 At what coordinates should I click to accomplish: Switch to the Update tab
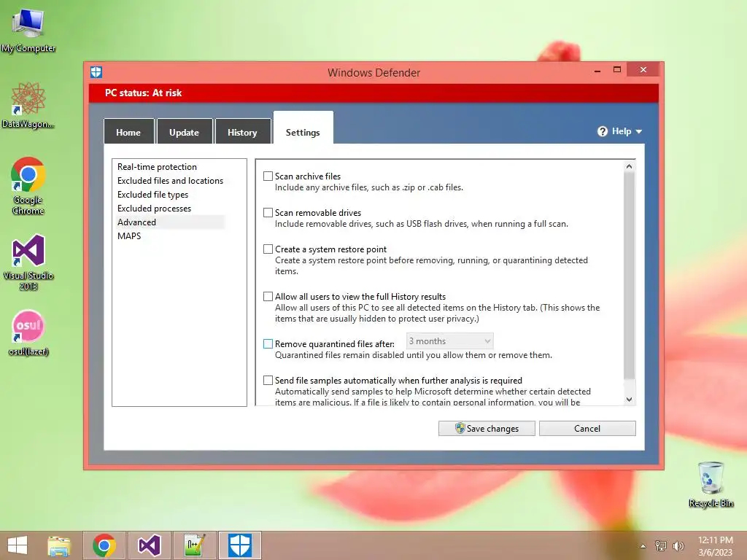pos(185,131)
